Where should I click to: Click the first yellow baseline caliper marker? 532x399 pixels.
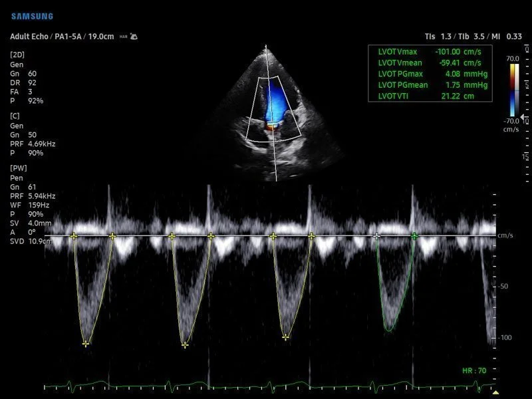[74, 236]
